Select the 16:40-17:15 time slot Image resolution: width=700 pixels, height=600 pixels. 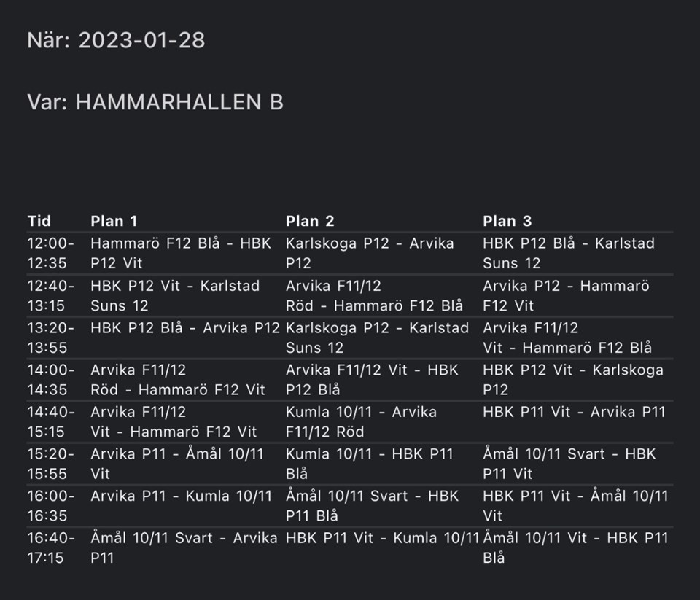[x=51, y=548]
